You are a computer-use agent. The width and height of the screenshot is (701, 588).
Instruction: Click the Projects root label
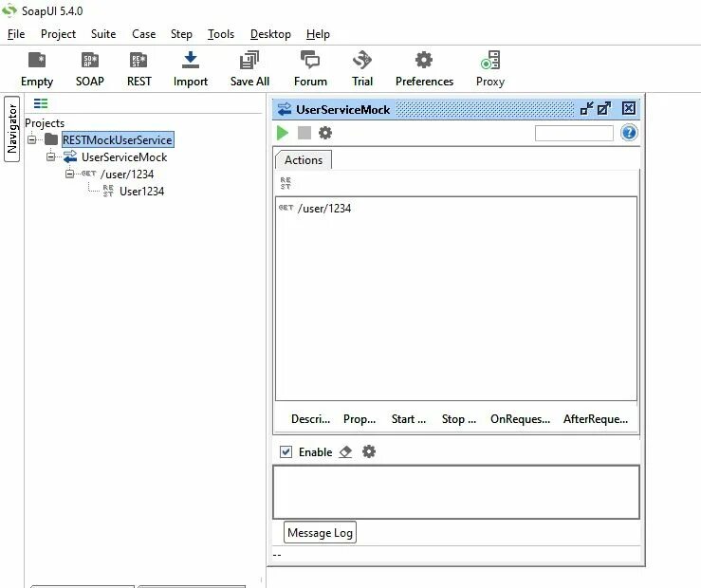click(x=45, y=123)
